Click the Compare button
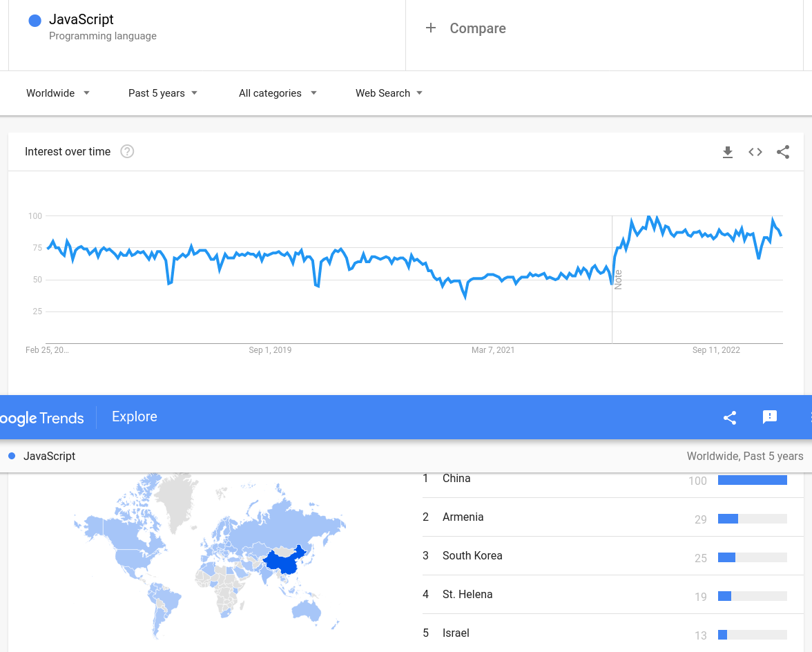This screenshot has height=652, width=812. coord(477,28)
